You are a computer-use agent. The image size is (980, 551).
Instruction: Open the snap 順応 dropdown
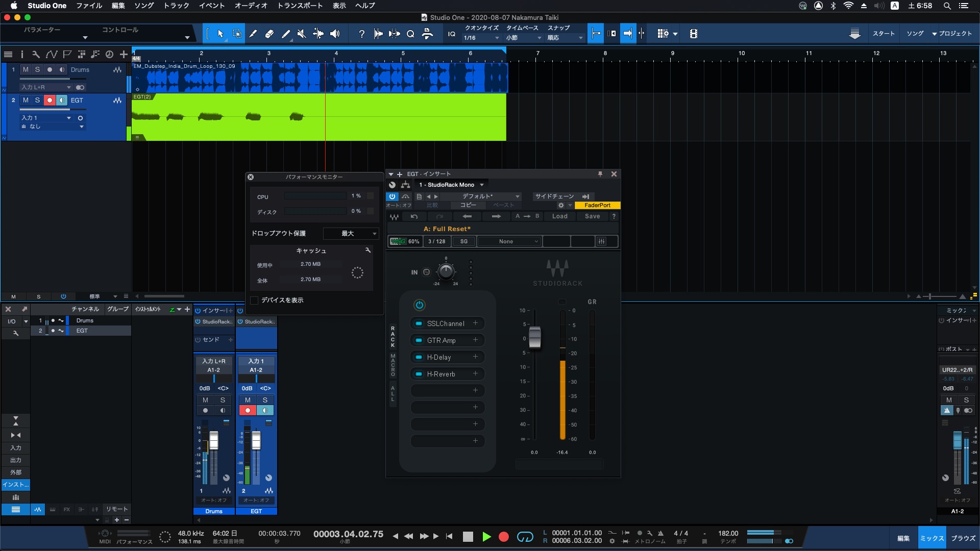[x=565, y=38]
